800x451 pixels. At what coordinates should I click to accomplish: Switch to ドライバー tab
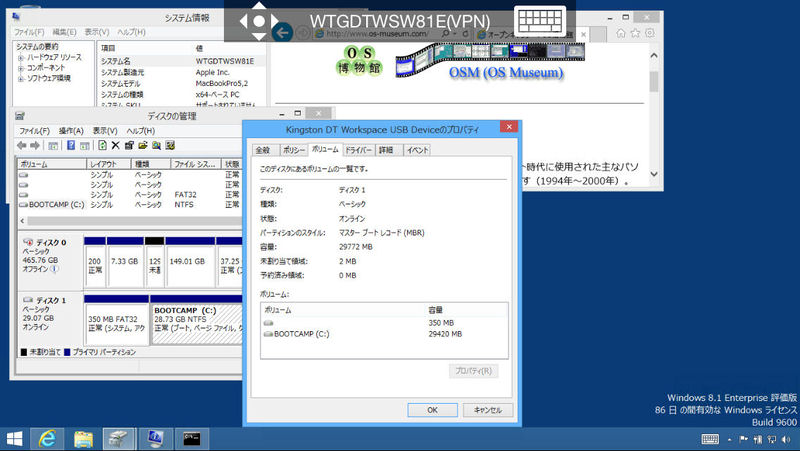[359, 150]
